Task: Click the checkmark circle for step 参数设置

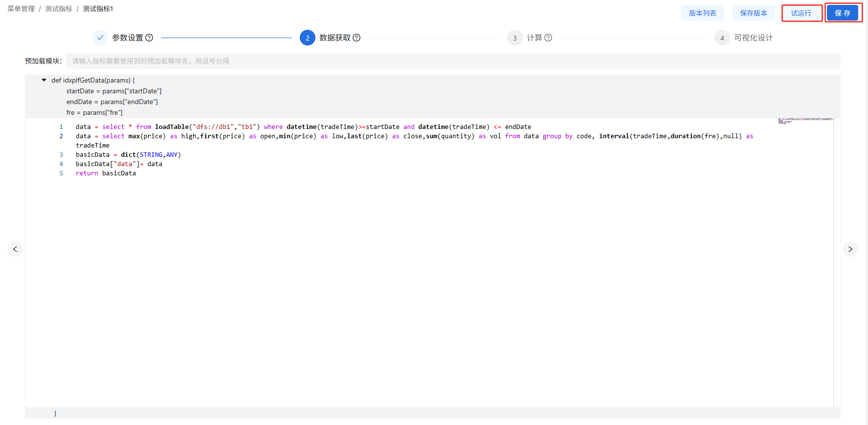Action: click(x=100, y=38)
